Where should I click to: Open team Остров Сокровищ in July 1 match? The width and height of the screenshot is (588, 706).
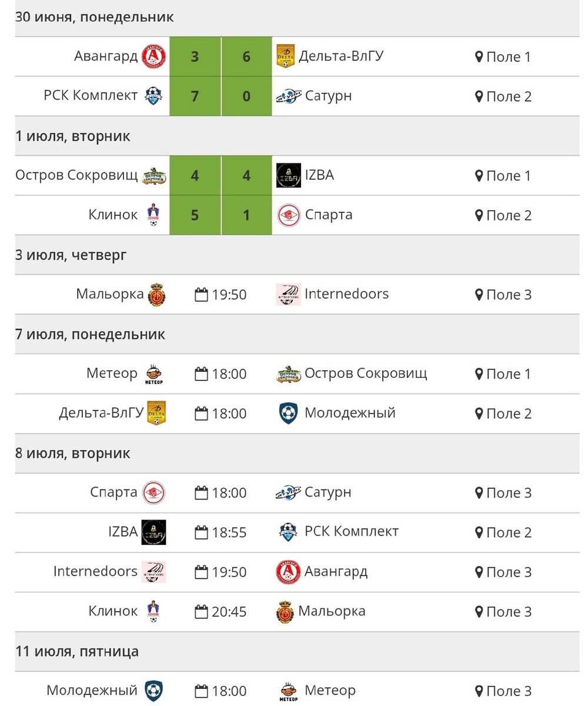coord(76,175)
